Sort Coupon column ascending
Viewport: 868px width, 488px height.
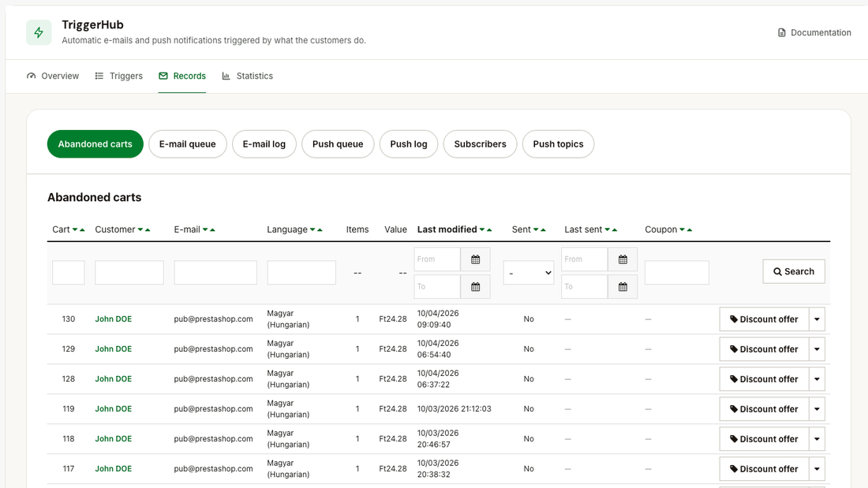point(690,229)
